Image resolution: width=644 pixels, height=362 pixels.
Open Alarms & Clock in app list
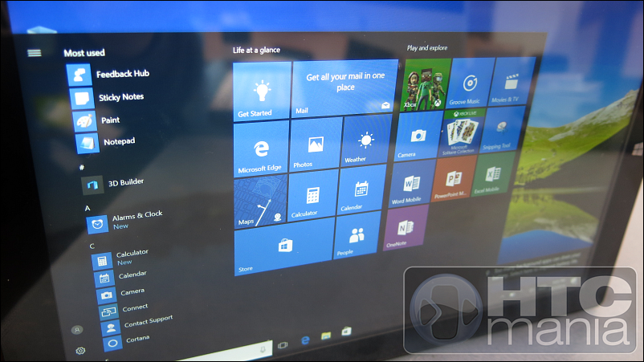[x=124, y=221]
